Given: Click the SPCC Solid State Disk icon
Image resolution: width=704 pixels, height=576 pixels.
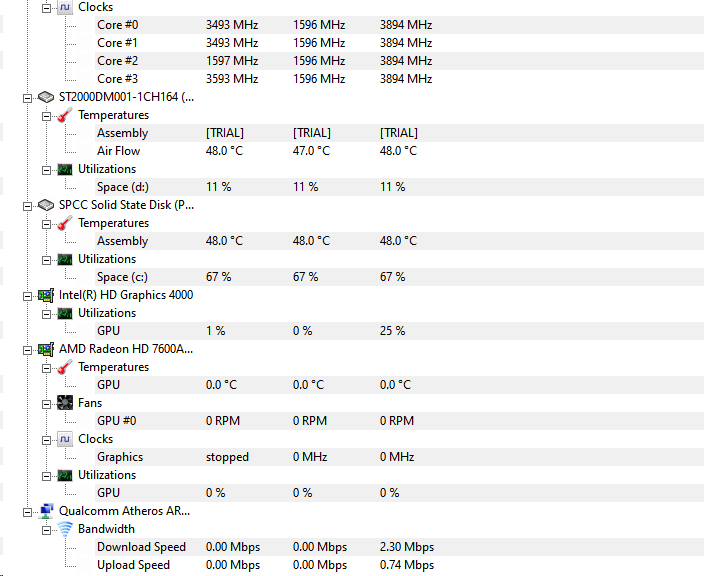Looking at the screenshot, I should tap(45, 205).
